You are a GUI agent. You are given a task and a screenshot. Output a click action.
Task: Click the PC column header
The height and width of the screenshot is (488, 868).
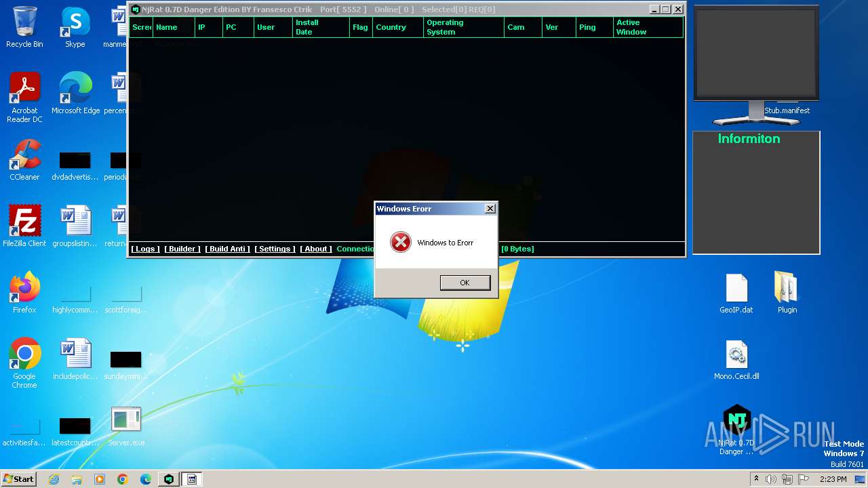click(x=238, y=27)
